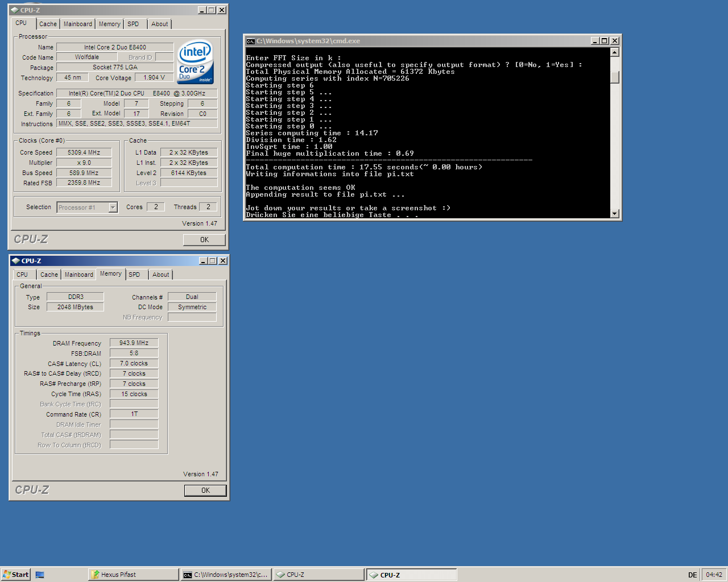
Task: Click the Name field Intel Core 2 Duo E8400
Action: coord(115,47)
